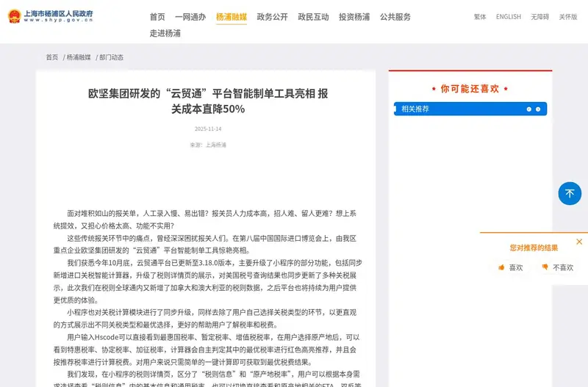Viewport: 588px width, 387px height.
Task: Select the 杨浦融媒 menu item
Action: pos(232,17)
